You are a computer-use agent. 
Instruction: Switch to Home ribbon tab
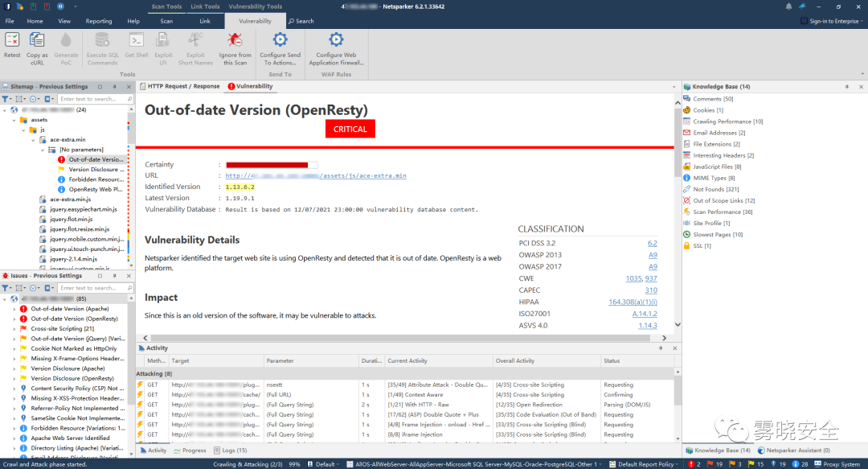pyautogui.click(x=35, y=21)
